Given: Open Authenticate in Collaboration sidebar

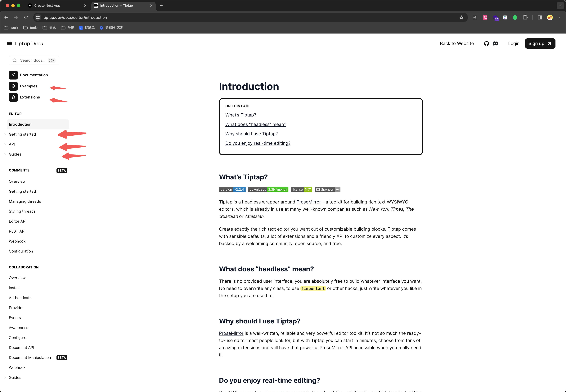Looking at the screenshot, I should tap(20, 298).
